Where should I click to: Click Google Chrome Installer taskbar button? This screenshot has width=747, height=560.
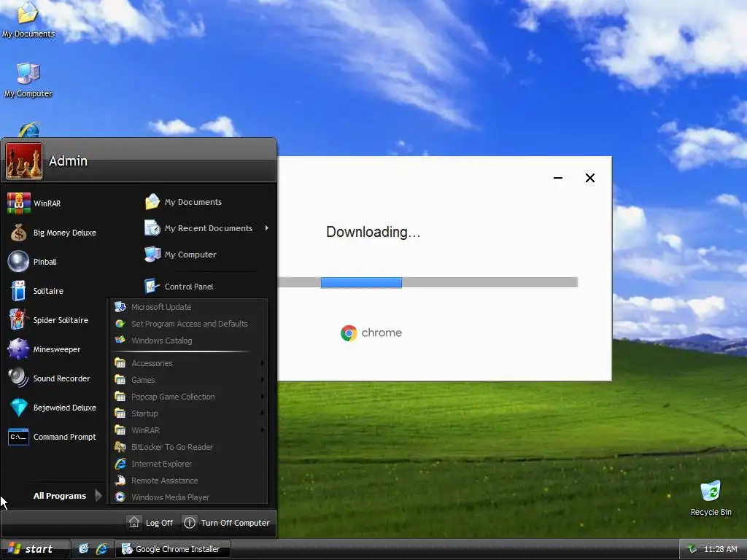(172, 549)
